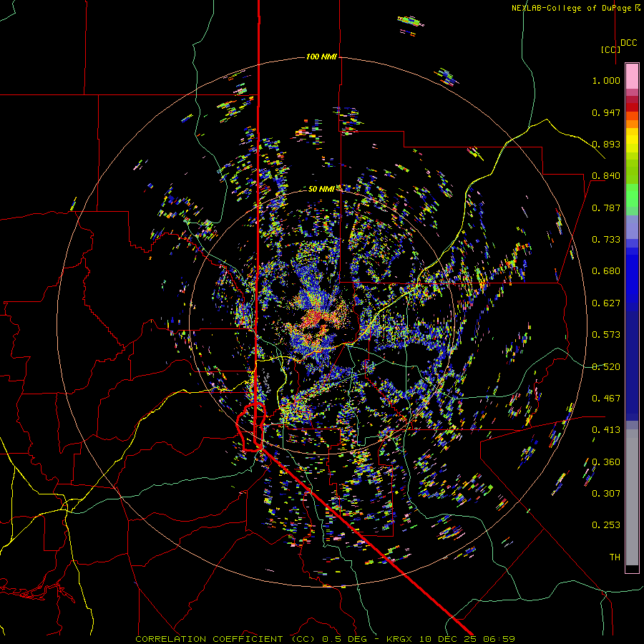Select the 0.307 legend value
644x644 pixels.
606,494
